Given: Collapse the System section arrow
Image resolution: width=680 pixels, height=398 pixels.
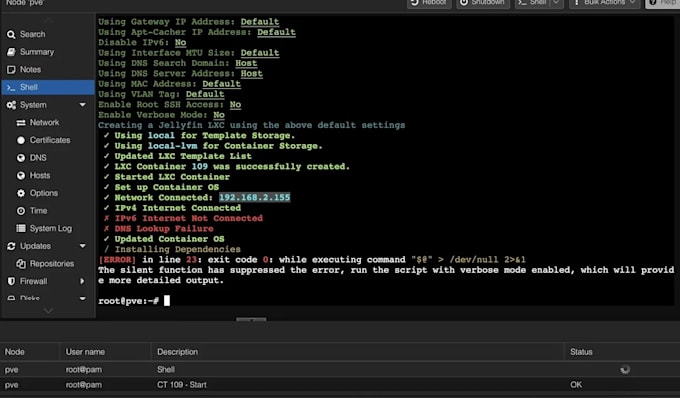Looking at the screenshot, I should (x=82, y=105).
